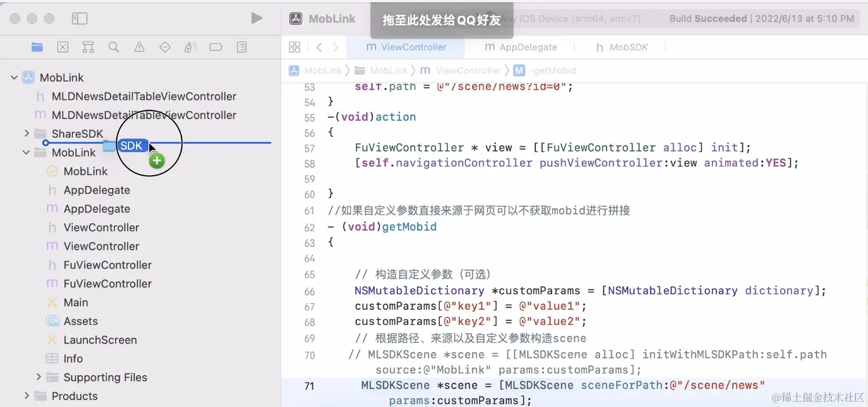This screenshot has width=868, height=407.
Task: Expand the Products folder
Action: (x=26, y=396)
